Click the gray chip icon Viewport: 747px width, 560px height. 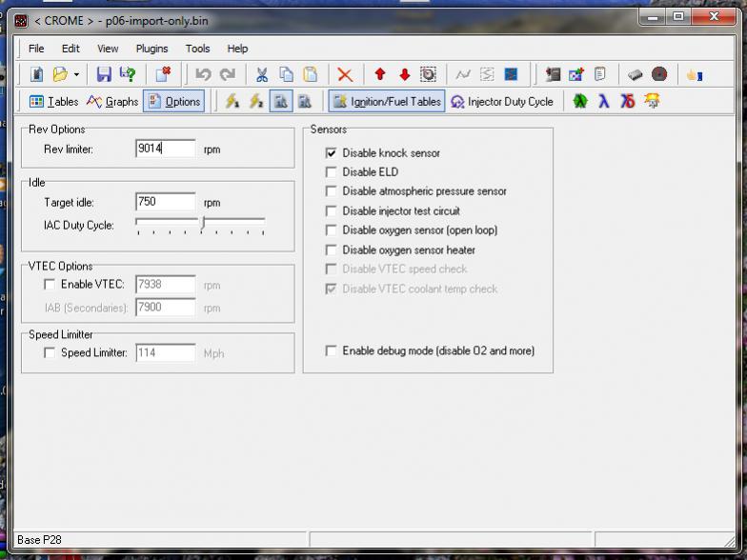[635, 74]
